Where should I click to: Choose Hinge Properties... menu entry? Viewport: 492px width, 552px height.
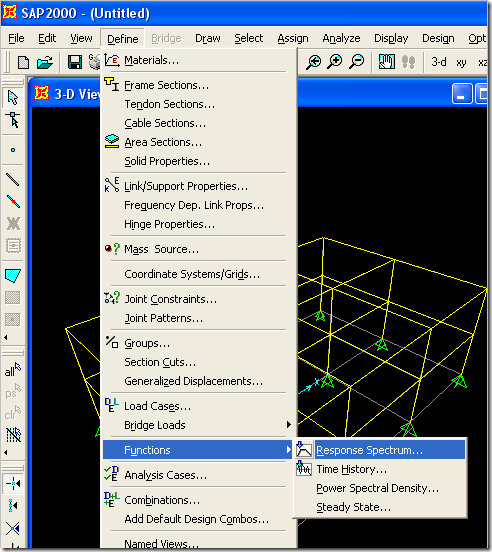(199, 224)
